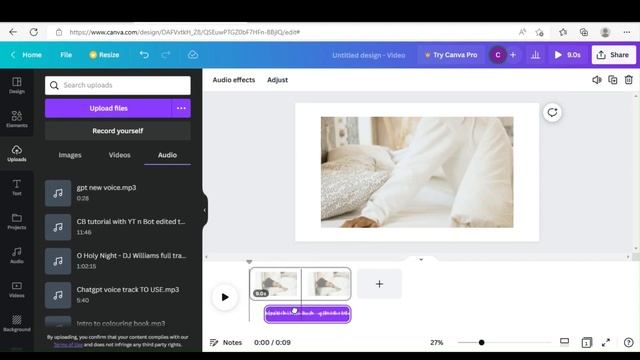Delete the selected element with trash icon

point(629,80)
